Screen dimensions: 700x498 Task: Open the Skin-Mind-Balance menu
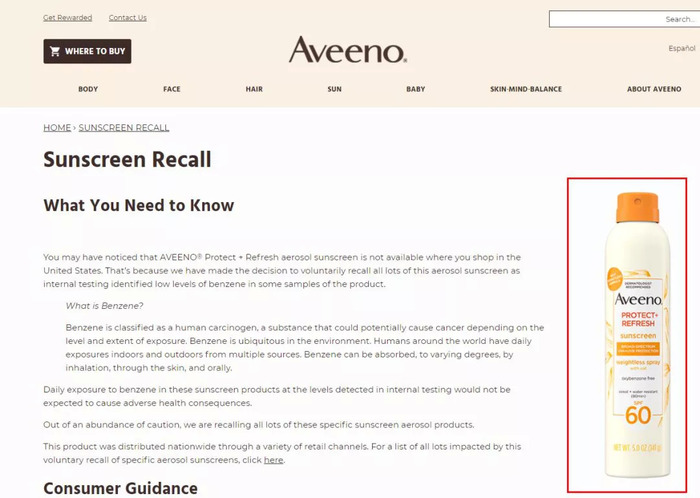point(526,89)
